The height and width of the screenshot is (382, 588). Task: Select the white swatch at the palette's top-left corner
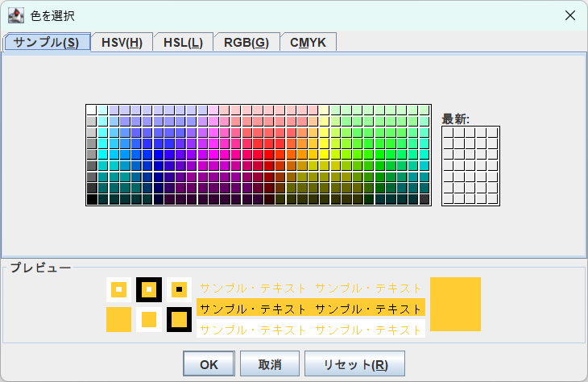(92, 110)
